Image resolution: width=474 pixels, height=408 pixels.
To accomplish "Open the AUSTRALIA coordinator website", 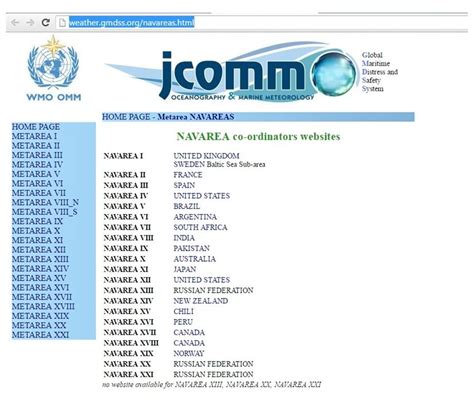I will pyautogui.click(x=194, y=259).
